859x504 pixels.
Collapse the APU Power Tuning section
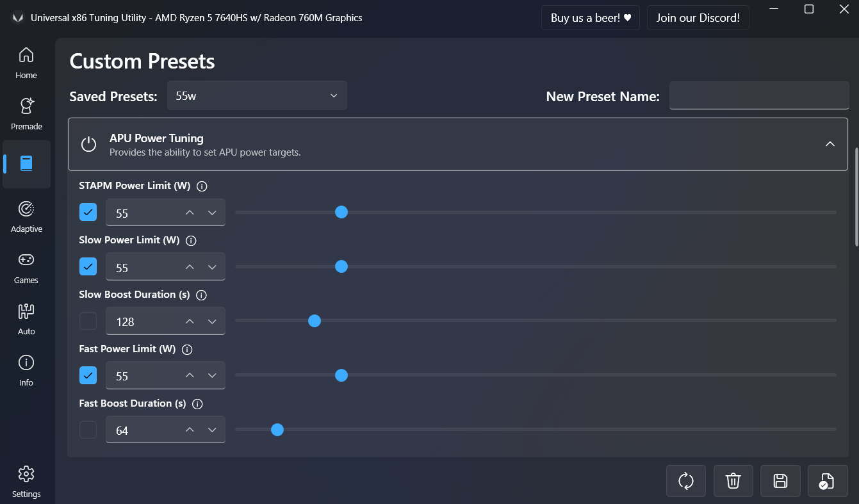(830, 144)
